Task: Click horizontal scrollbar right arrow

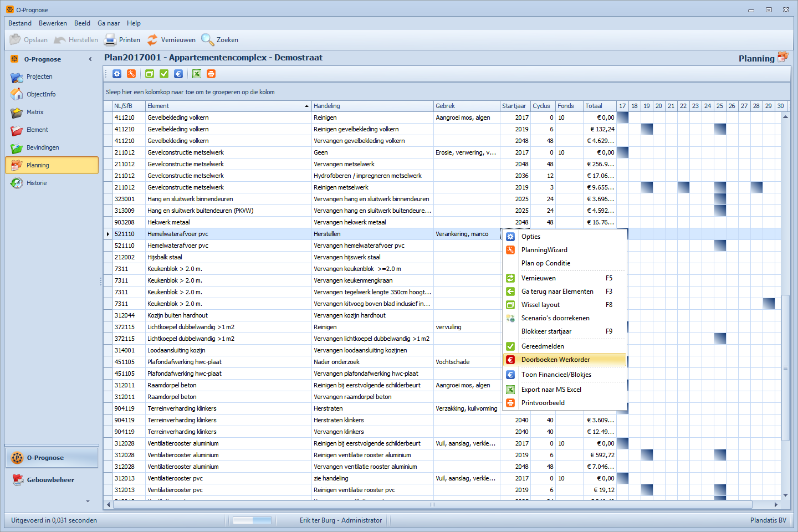Action: point(776,505)
